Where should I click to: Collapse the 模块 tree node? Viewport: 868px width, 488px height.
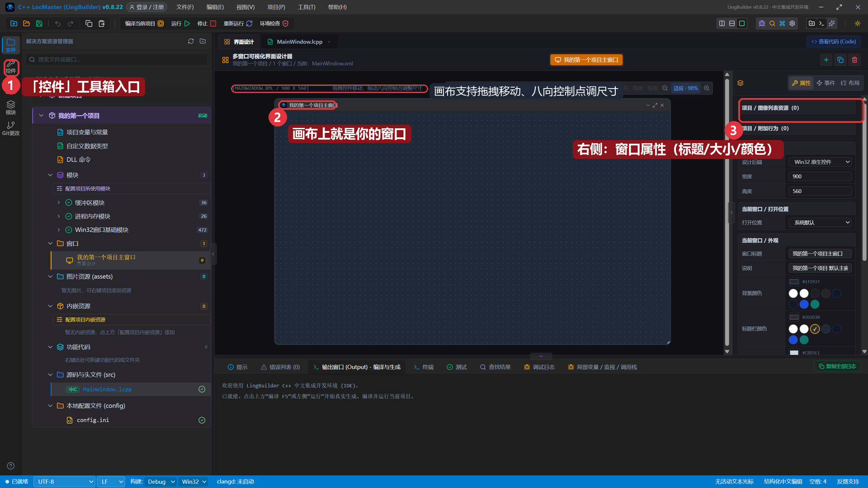[x=50, y=175]
